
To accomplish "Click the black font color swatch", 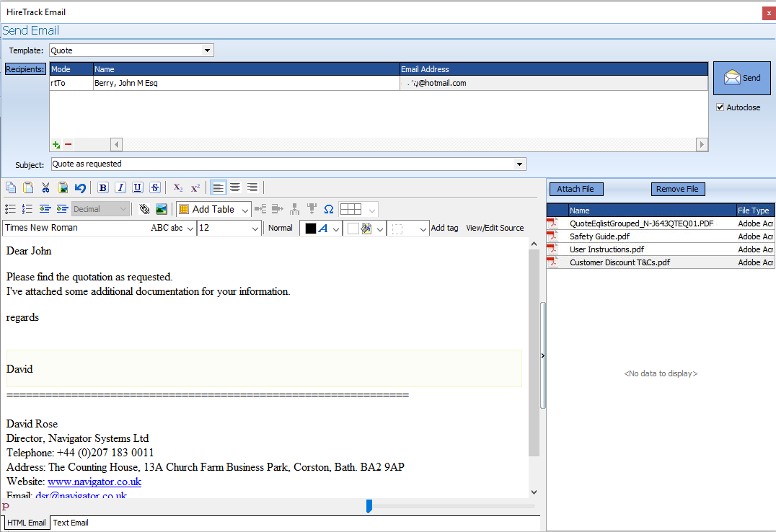I will pyautogui.click(x=311, y=229).
